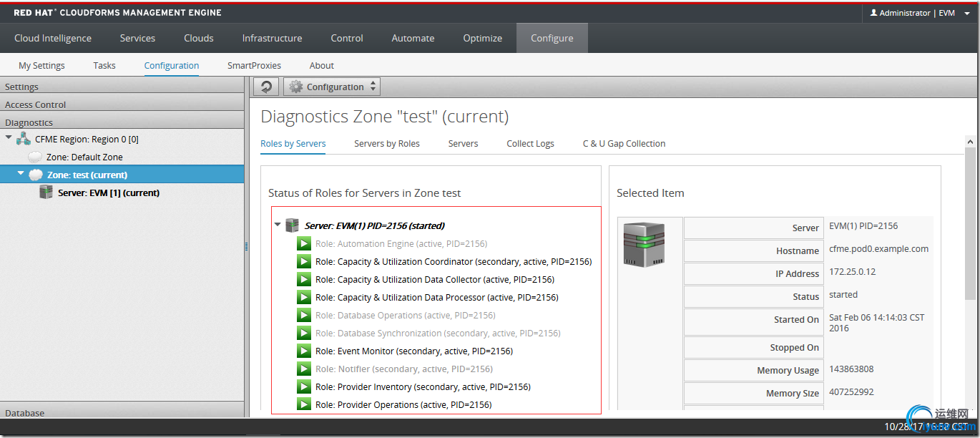Select Role: Provider Inventory row
This screenshot has width=980, height=438.
423,386
